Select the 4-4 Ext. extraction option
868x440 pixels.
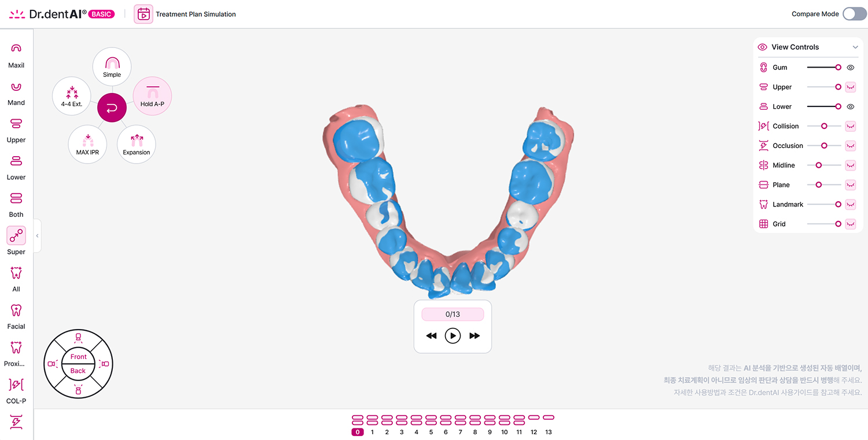[x=72, y=96]
